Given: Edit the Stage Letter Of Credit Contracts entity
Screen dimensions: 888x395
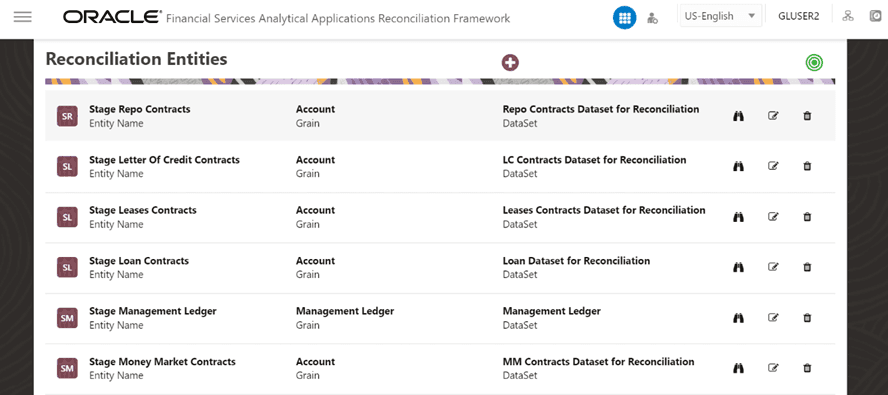Looking at the screenshot, I should tap(773, 166).
